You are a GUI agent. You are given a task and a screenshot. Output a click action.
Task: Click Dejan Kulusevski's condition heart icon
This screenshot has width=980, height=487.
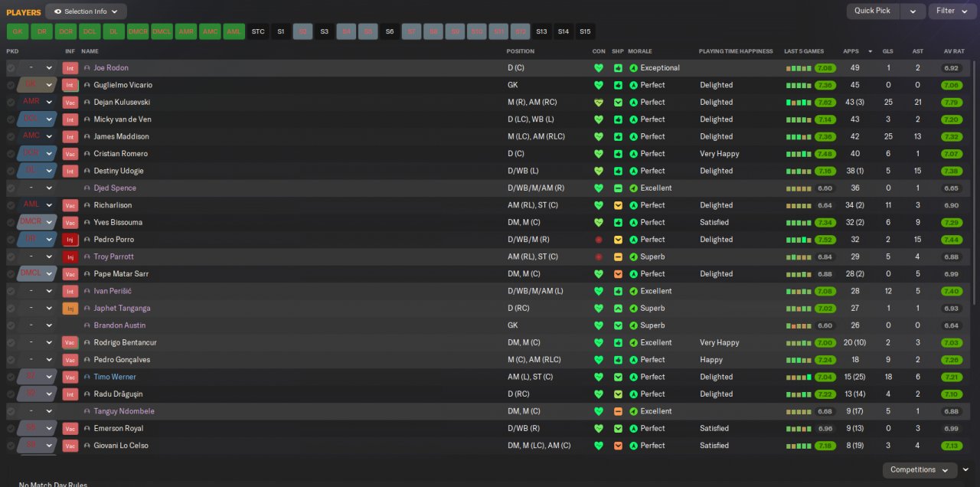[599, 103]
